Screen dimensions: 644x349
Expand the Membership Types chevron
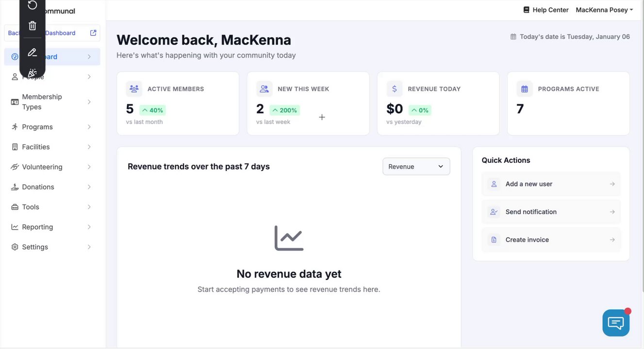pyautogui.click(x=89, y=102)
